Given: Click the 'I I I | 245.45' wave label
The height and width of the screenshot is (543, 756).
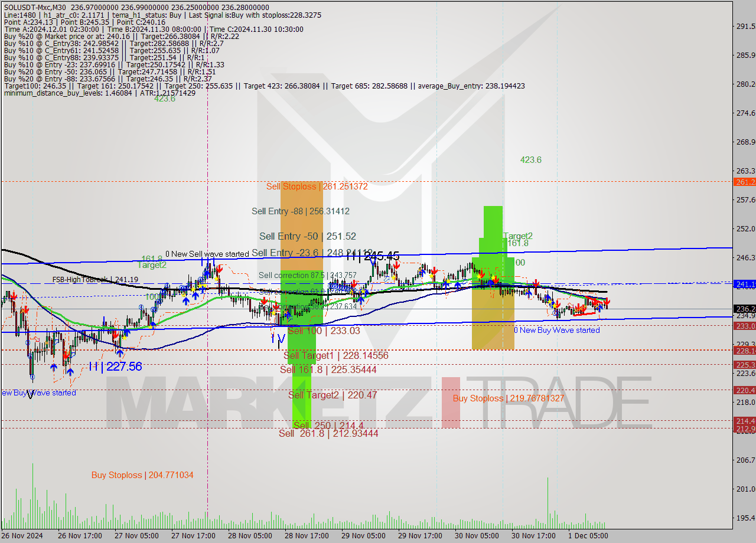Looking at the screenshot, I should (373, 256).
